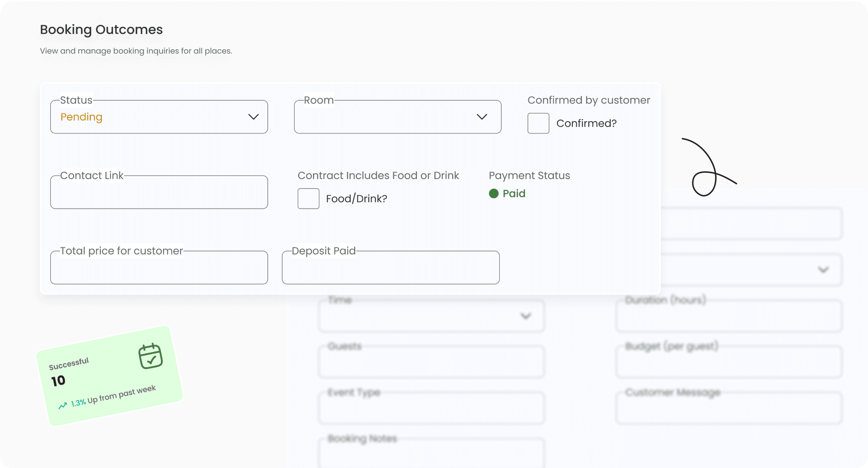Click the Deposit Paid input field

click(390, 267)
